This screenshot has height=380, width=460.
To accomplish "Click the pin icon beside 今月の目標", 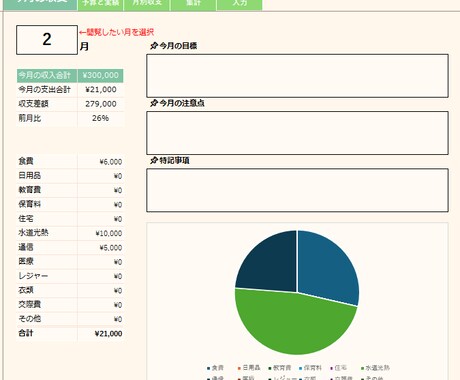I will coord(154,46).
